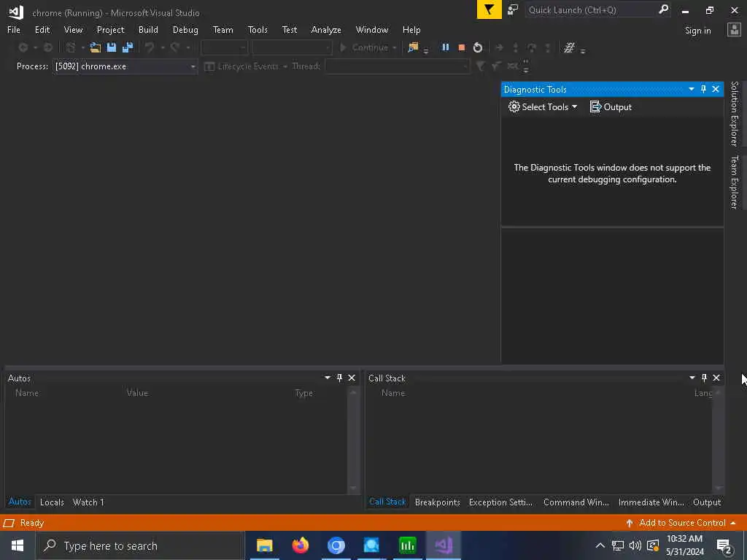Open Diagnostic Tools window position dropdown arrow
The width and height of the screenshot is (747, 560).
point(692,89)
